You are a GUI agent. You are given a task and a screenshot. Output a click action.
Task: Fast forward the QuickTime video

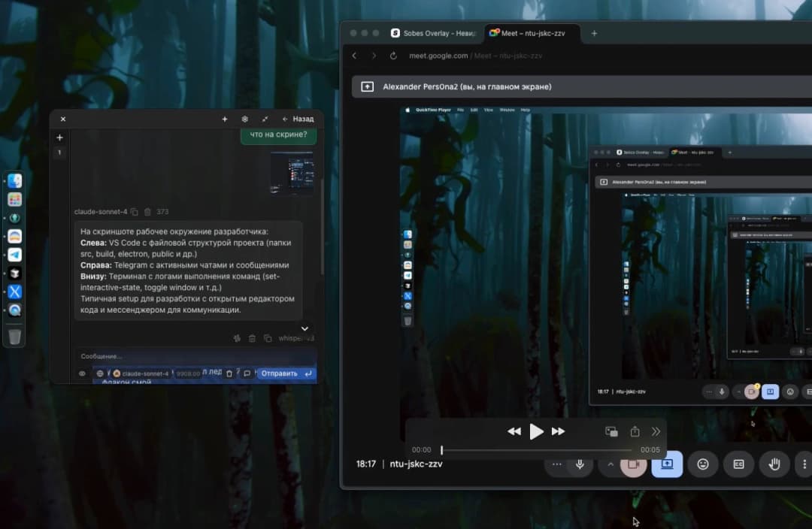[558, 431]
